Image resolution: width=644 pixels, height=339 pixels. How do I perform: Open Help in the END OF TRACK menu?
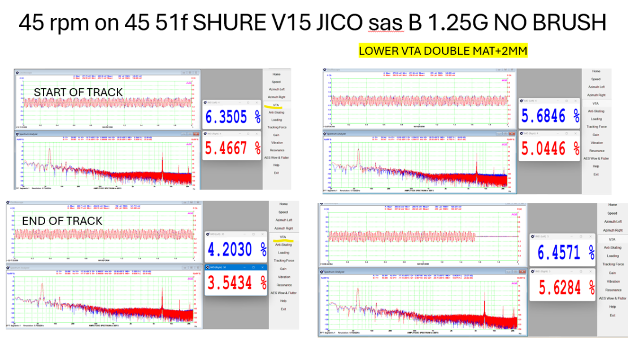pos(283,301)
